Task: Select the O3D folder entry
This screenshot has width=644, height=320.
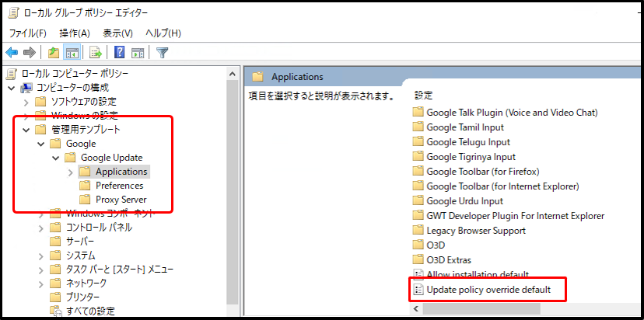Action: [x=436, y=245]
